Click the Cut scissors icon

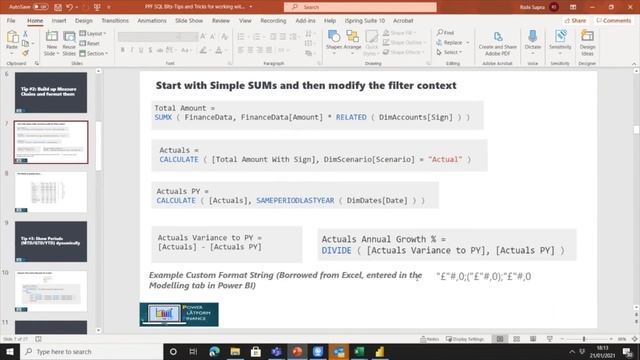[25, 34]
